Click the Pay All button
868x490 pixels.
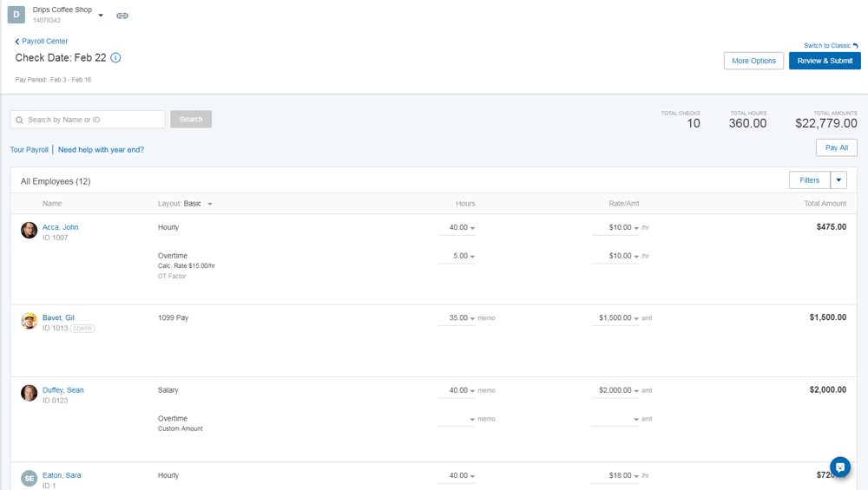837,147
